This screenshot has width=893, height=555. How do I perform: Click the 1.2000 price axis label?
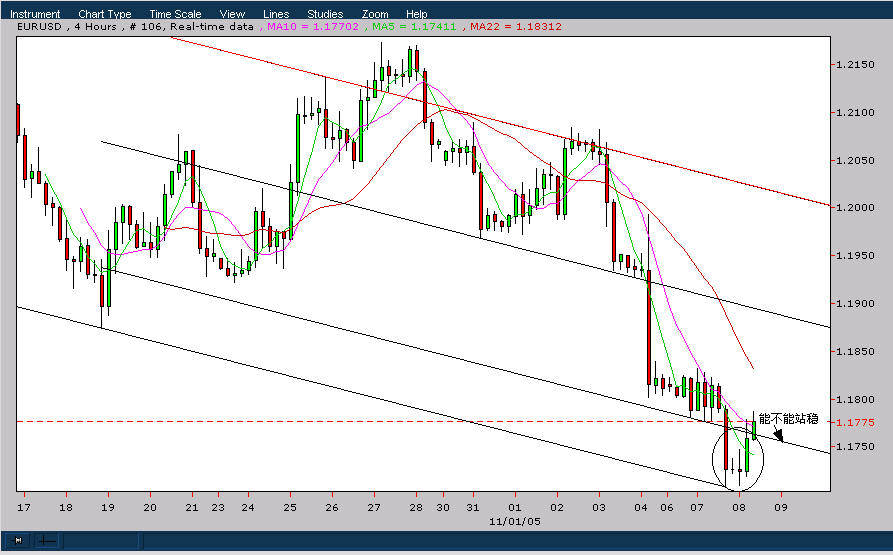coord(855,208)
